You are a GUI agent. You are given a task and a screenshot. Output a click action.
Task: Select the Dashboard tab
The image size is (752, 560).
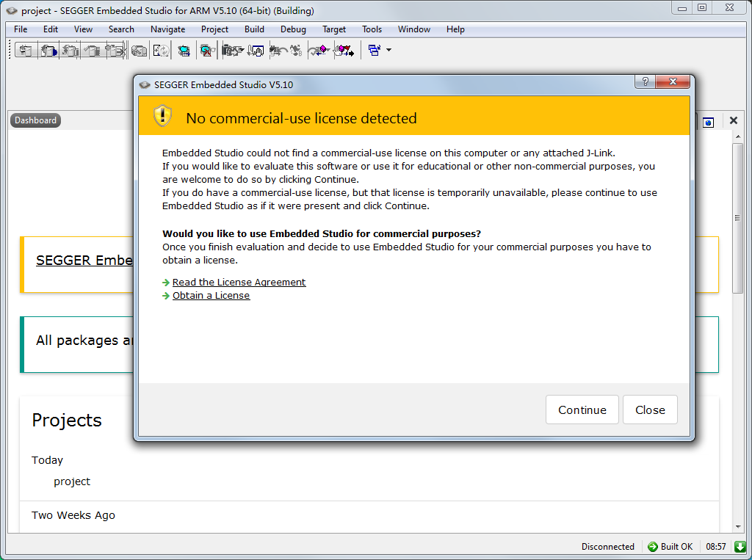[35, 120]
